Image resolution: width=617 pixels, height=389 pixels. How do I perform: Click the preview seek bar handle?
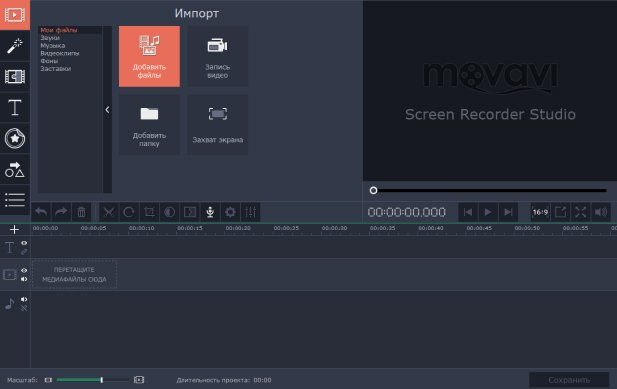click(373, 190)
